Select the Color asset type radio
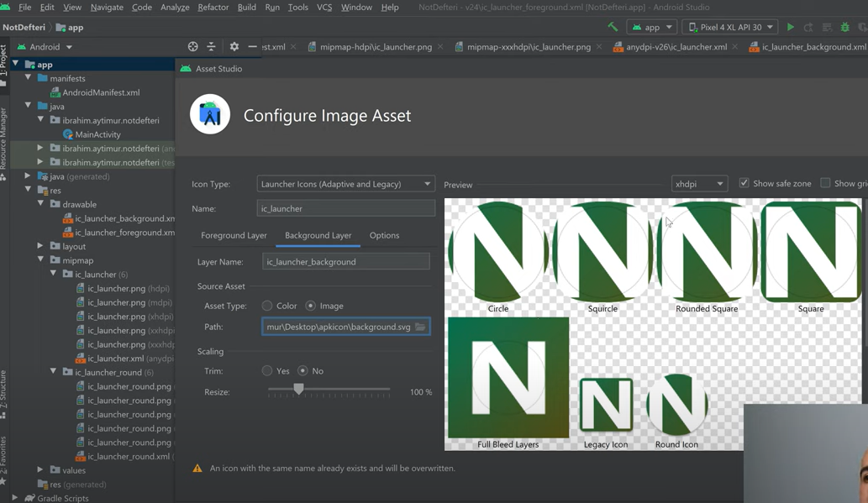This screenshot has height=503, width=868. [267, 306]
